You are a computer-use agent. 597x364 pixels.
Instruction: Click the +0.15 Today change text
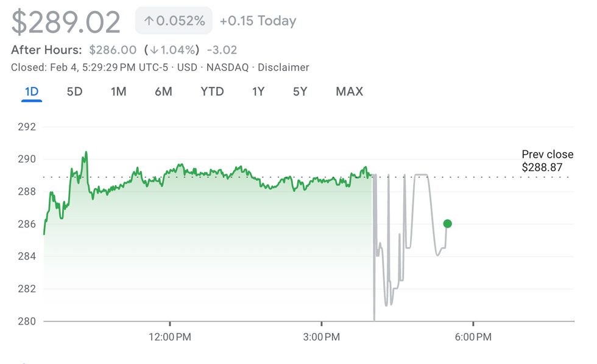click(258, 21)
